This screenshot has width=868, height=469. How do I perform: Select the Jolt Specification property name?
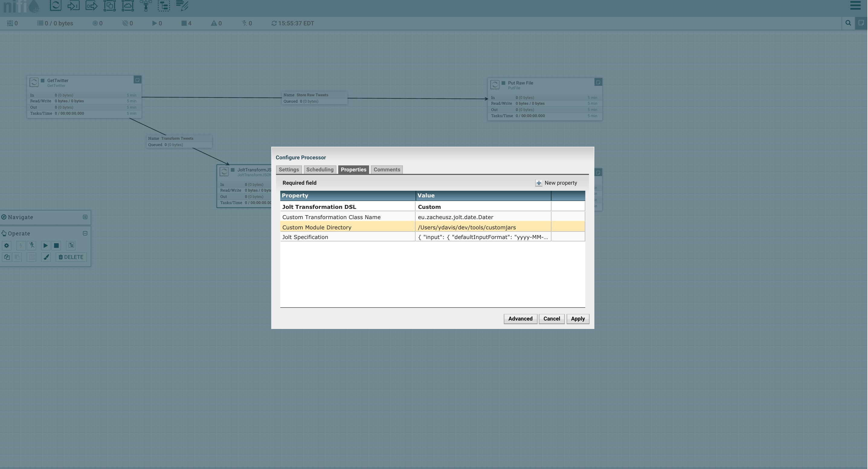[305, 237]
